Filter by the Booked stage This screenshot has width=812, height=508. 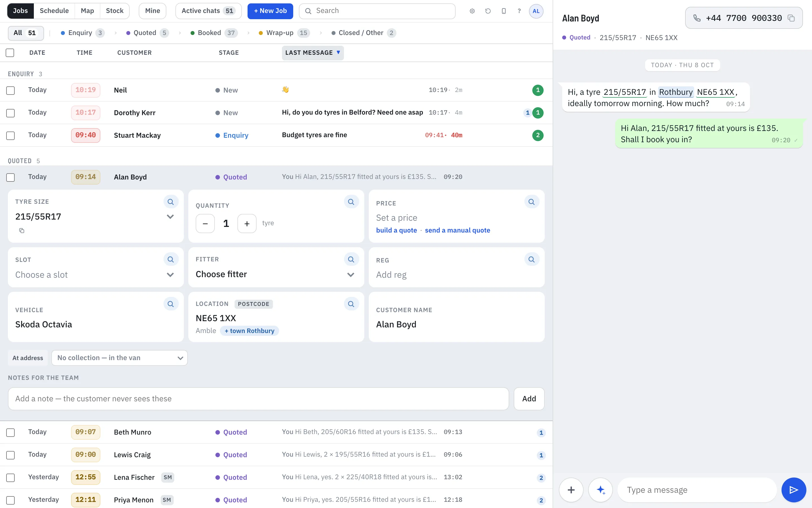[214, 32]
